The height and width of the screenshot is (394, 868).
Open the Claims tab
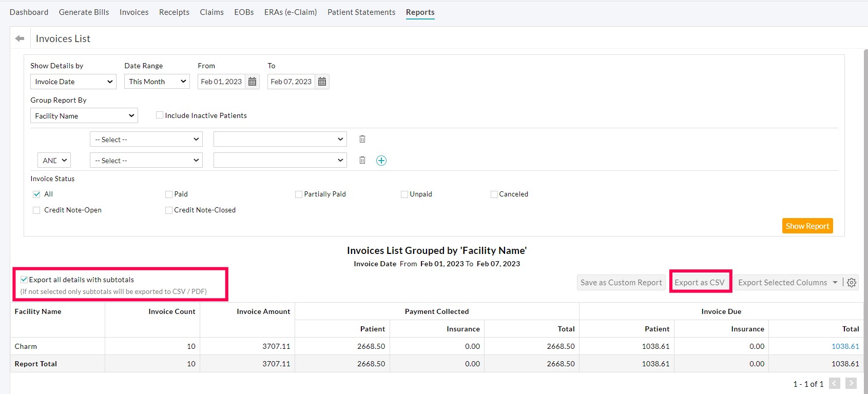[211, 12]
